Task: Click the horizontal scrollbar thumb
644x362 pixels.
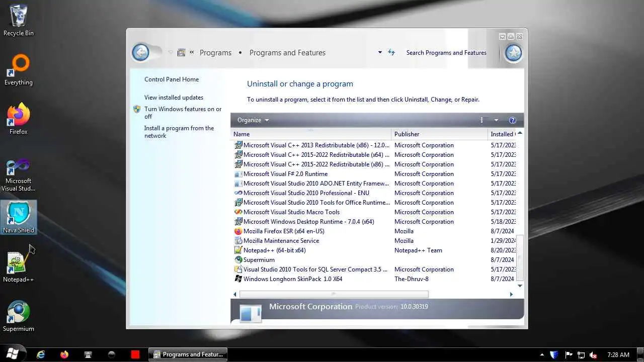Action: click(x=334, y=294)
